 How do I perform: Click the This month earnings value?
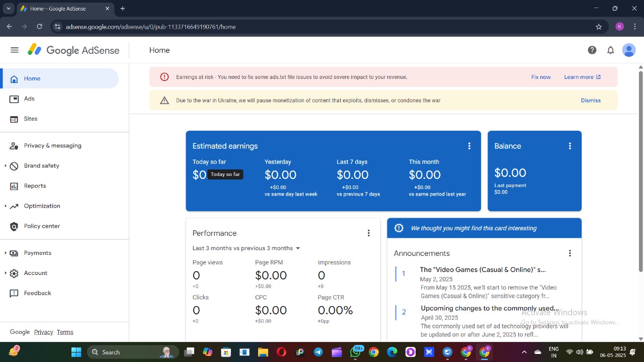pyautogui.click(x=425, y=175)
